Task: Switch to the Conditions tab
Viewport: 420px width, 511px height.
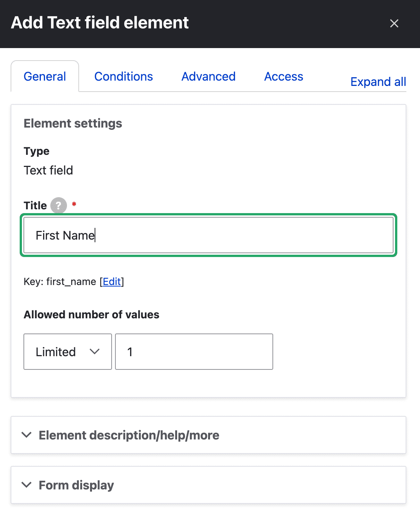Action: pos(123,76)
